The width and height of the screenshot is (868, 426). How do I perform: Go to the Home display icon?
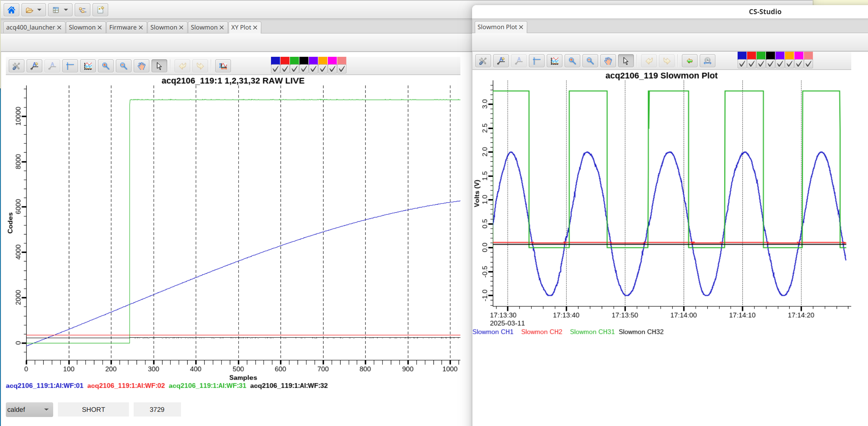click(11, 10)
